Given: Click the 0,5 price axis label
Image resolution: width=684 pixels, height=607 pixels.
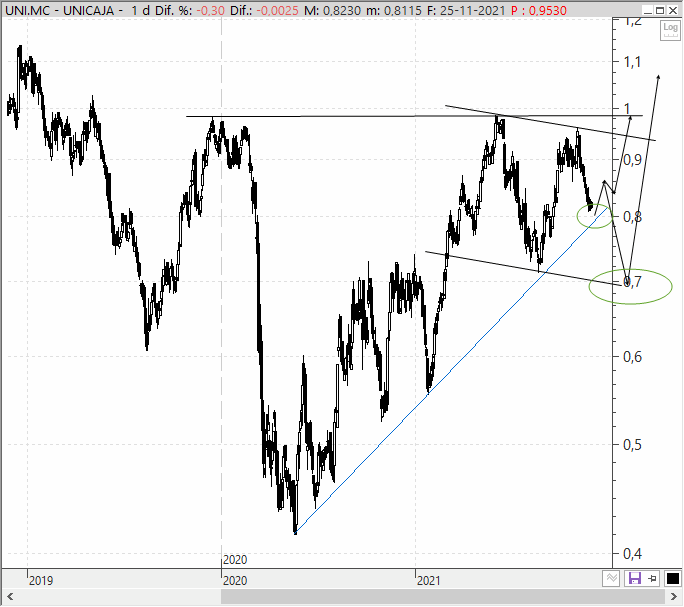Looking at the screenshot, I should [632, 445].
